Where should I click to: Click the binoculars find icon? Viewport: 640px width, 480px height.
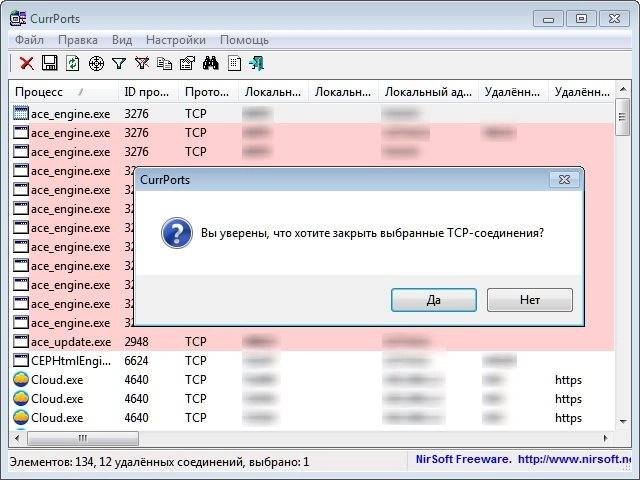pos(211,63)
